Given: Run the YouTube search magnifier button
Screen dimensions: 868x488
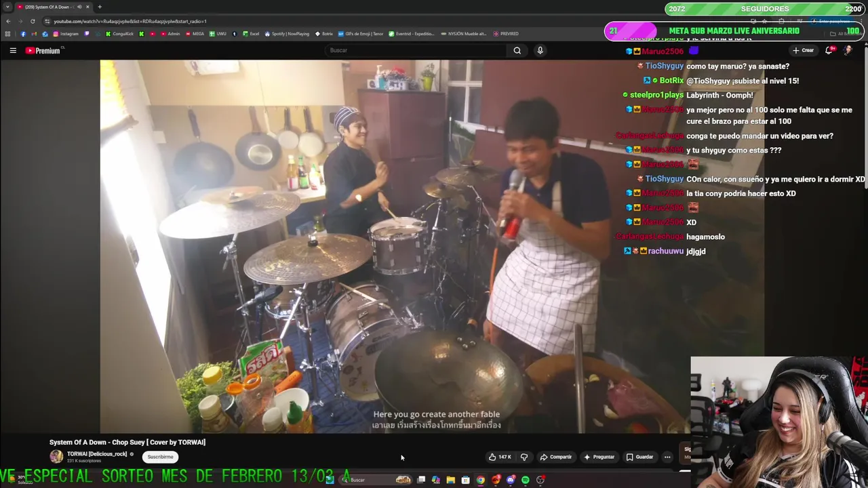Looking at the screenshot, I should tap(517, 50).
